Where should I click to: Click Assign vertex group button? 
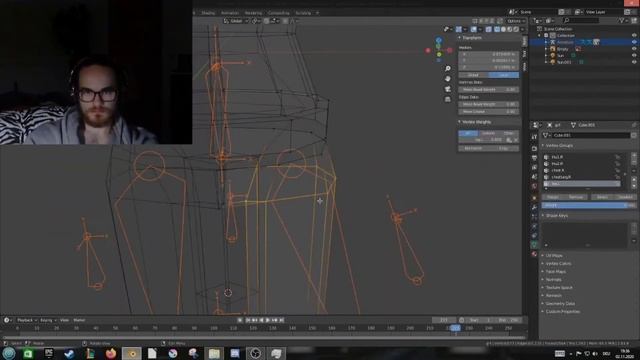click(553, 197)
